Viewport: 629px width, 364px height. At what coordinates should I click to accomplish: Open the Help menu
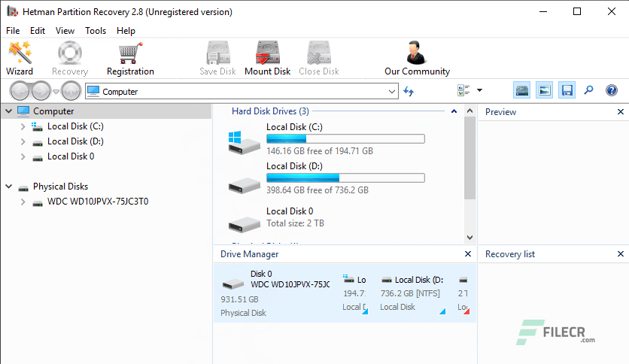[x=126, y=31]
